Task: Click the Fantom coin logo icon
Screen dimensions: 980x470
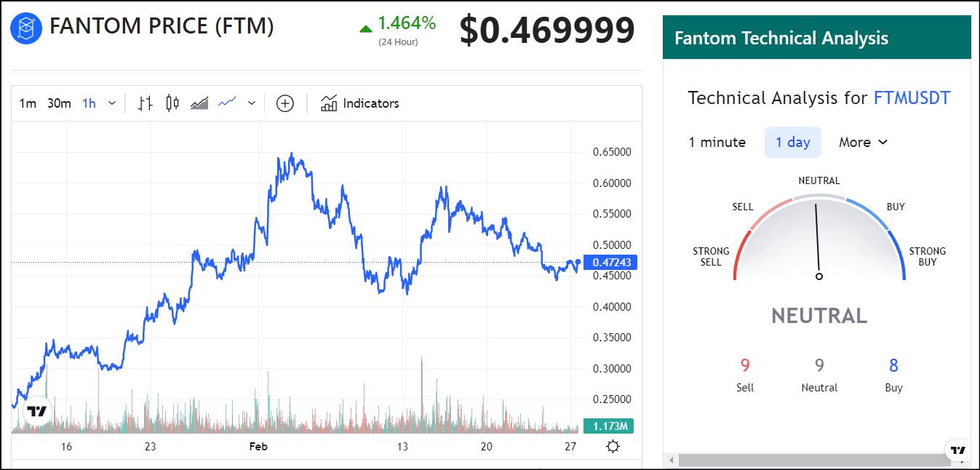Action: tap(26, 28)
